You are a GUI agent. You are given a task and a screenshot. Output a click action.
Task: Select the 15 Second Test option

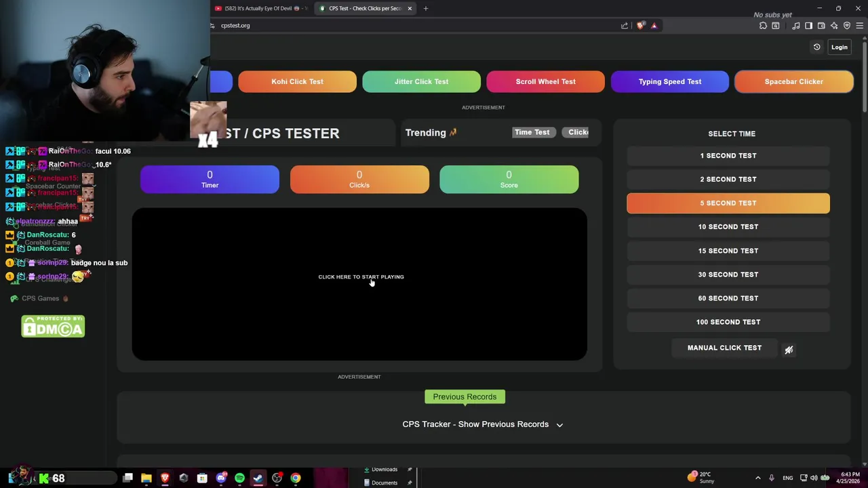[x=728, y=251]
